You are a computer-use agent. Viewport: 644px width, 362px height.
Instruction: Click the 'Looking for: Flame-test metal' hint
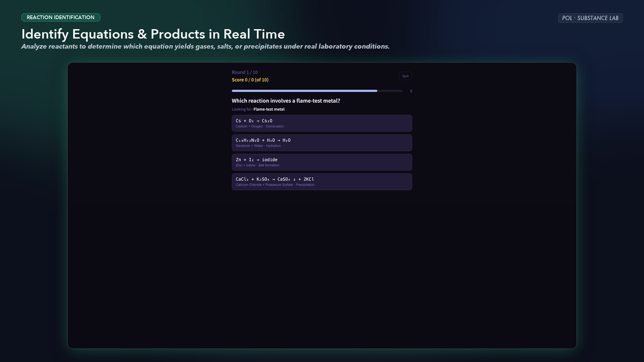coord(258,109)
